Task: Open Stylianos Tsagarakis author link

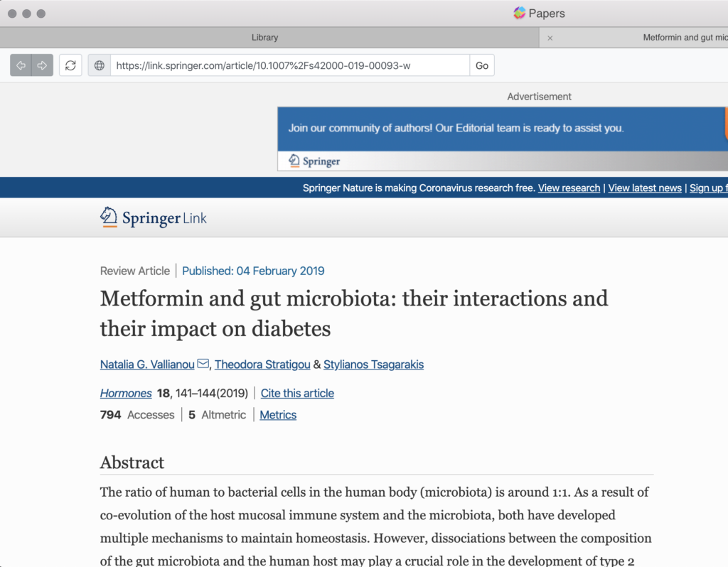Action: point(373,364)
